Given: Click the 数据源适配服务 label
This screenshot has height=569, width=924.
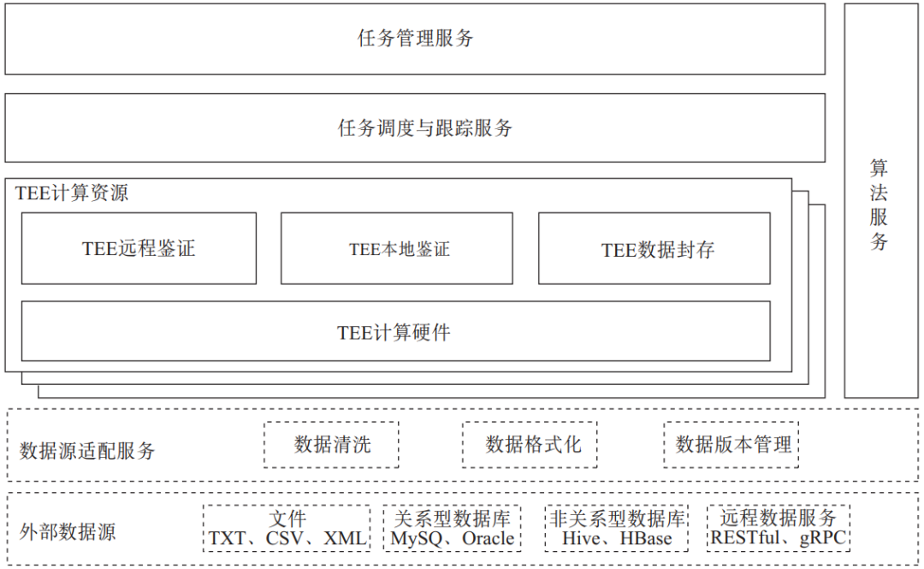Looking at the screenshot, I should (87, 450).
